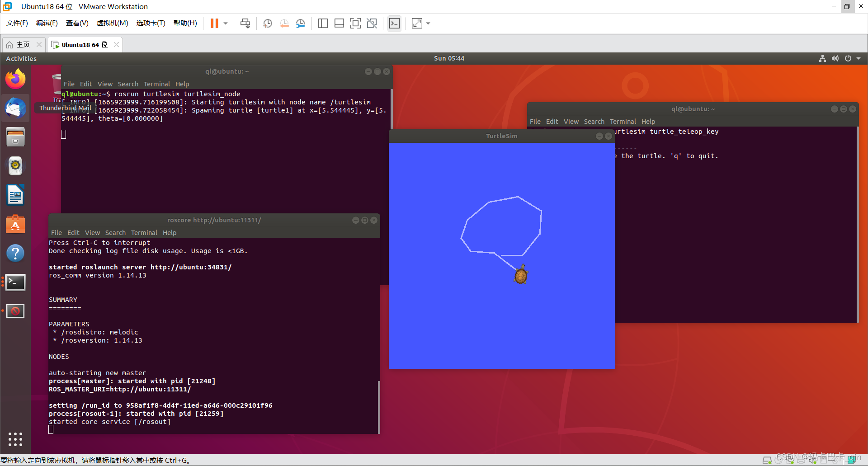Show Applications grid in the dock
Image resolution: width=868 pixels, height=466 pixels.
pos(15,439)
